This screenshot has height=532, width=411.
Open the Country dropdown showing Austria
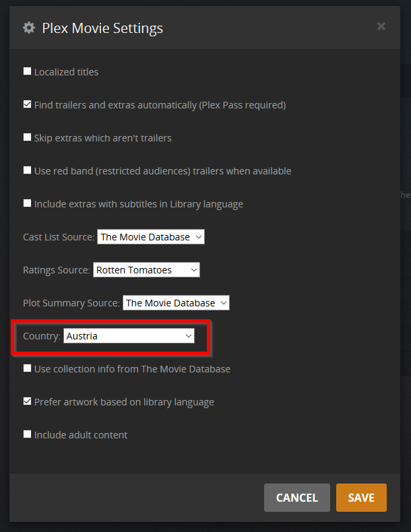click(x=129, y=336)
